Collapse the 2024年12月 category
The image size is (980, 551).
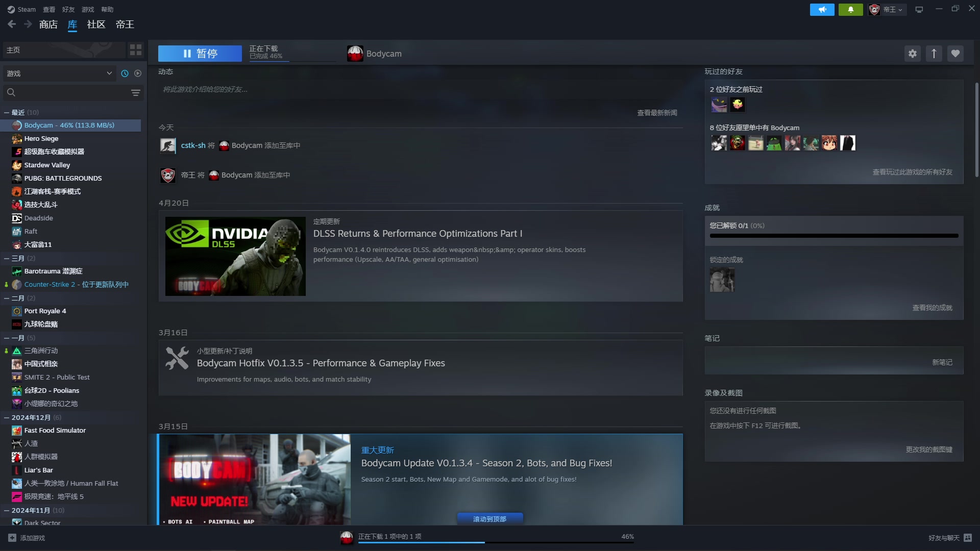point(7,417)
